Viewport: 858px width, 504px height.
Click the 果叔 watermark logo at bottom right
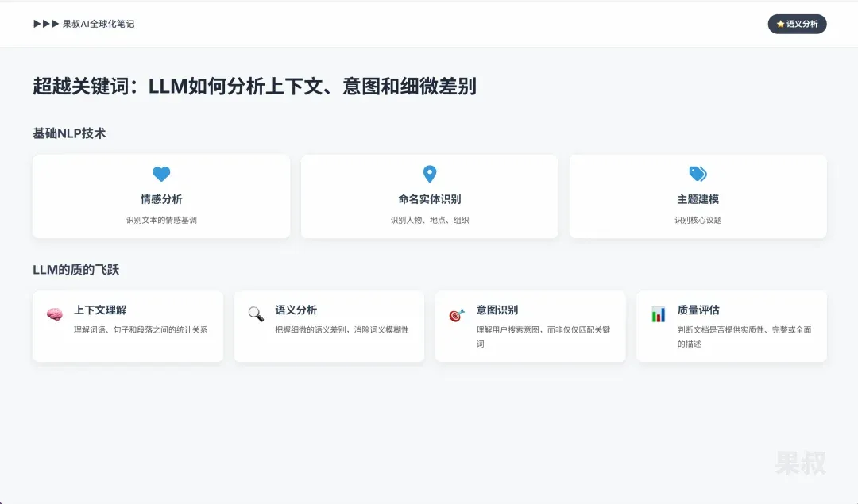pos(800,463)
